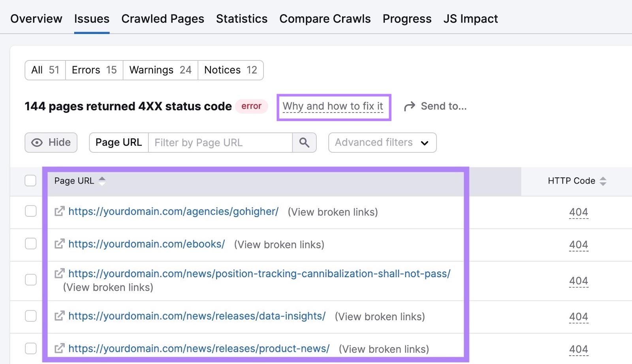The width and height of the screenshot is (632, 364).
Task: View broken links for ebooks page
Action: coord(279,245)
